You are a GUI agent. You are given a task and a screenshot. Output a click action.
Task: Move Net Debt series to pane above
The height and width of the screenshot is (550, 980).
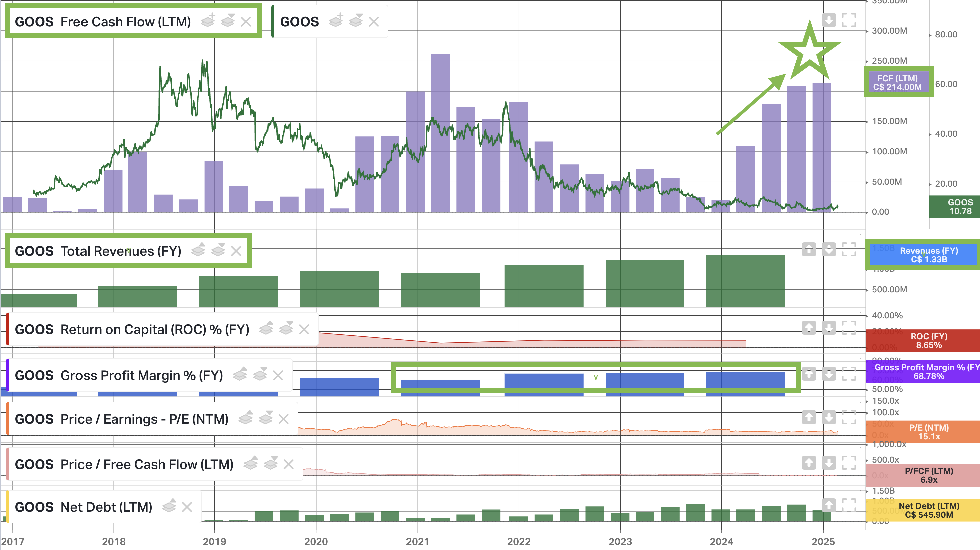coord(169,506)
